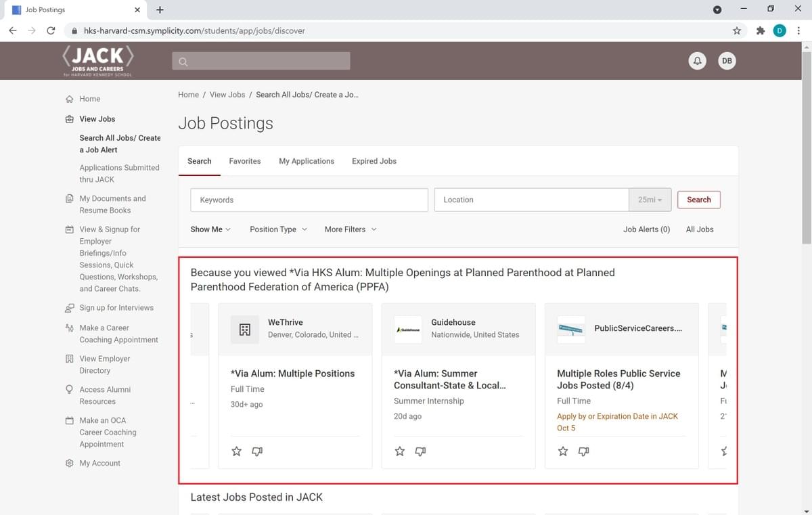
Task: Open the notifications bell
Action: coord(698,61)
